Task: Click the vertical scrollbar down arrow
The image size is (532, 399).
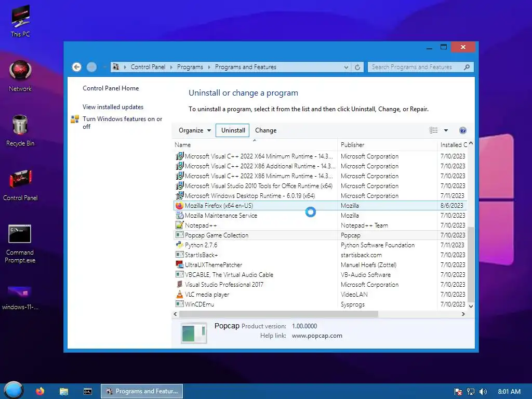Action: 471,306
